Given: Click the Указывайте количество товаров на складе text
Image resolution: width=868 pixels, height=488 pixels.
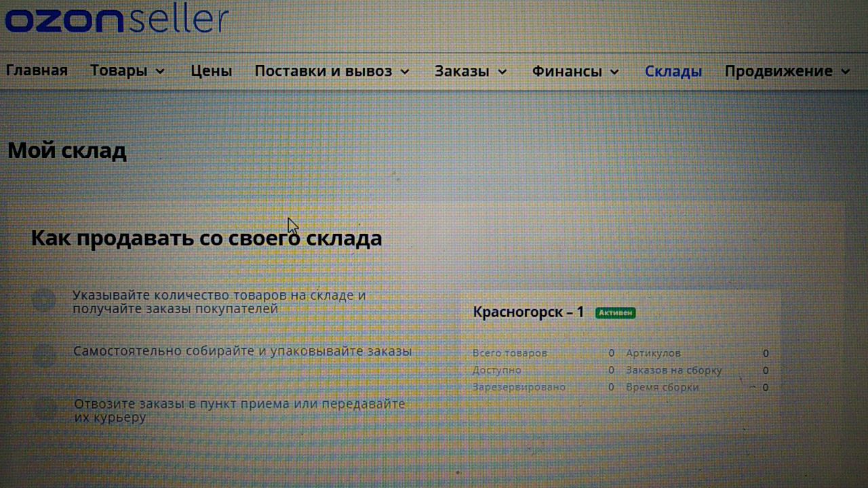Looking at the screenshot, I should 219,302.
